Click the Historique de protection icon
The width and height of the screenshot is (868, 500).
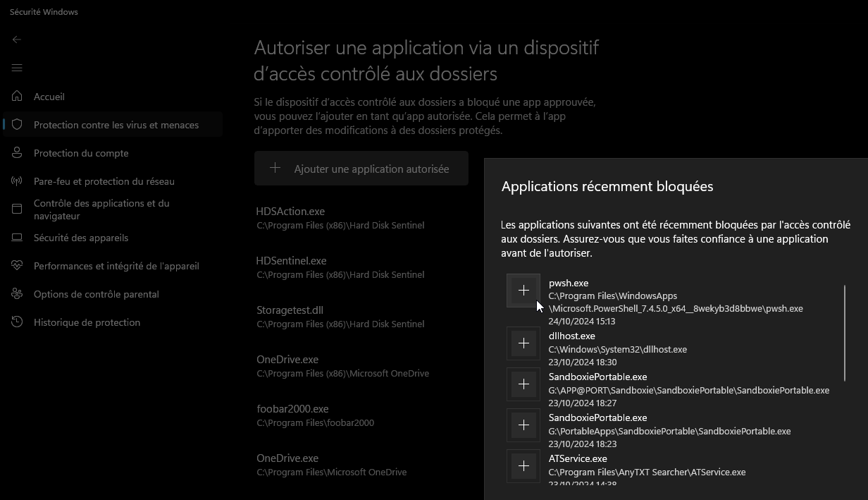tap(17, 322)
